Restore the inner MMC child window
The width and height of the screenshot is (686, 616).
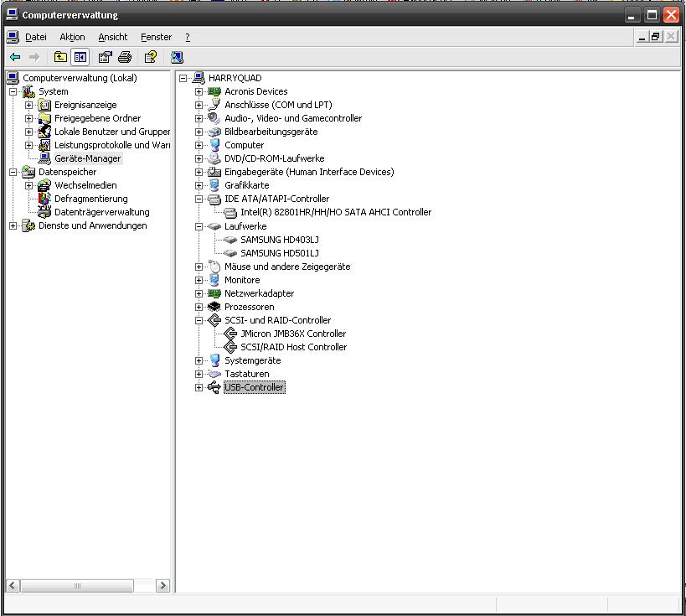655,37
